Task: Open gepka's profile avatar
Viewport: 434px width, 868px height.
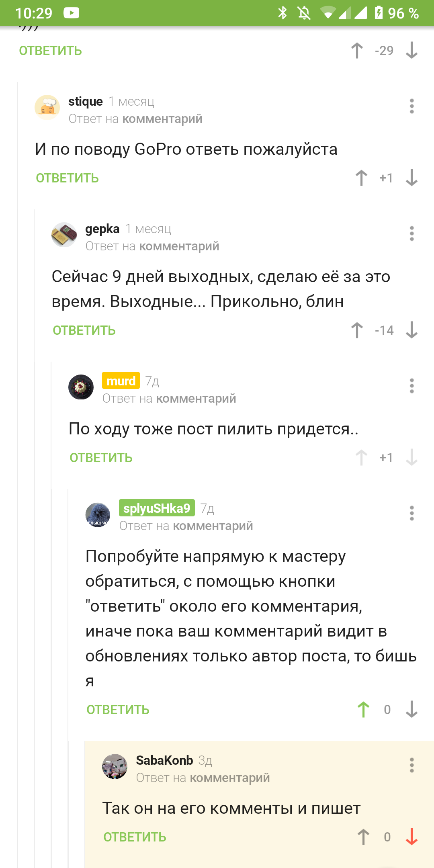Action: pyautogui.click(x=64, y=235)
